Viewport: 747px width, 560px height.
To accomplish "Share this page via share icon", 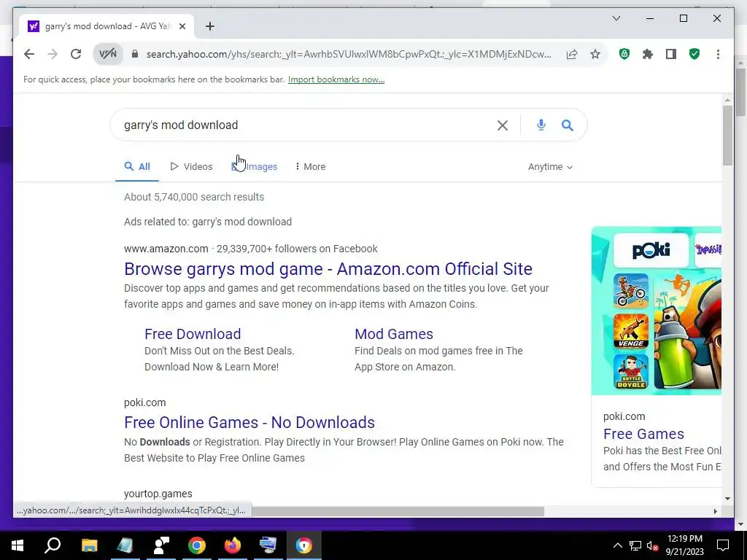I will (x=572, y=54).
